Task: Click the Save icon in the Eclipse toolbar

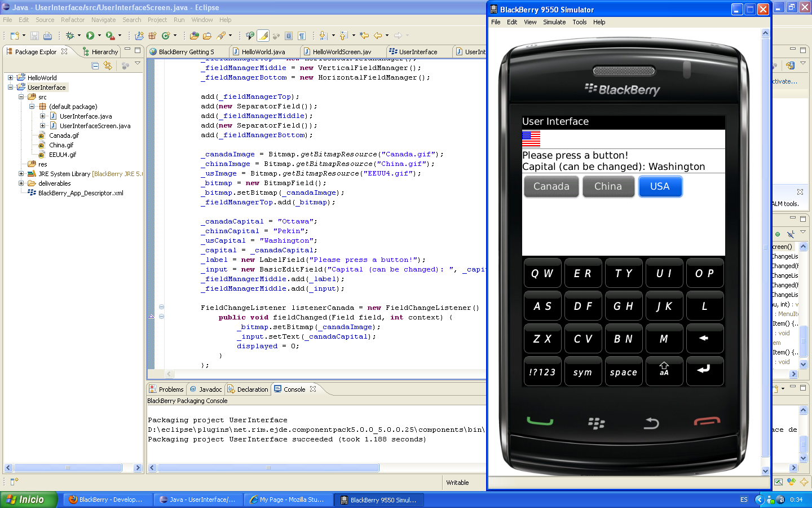Action: (35, 36)
